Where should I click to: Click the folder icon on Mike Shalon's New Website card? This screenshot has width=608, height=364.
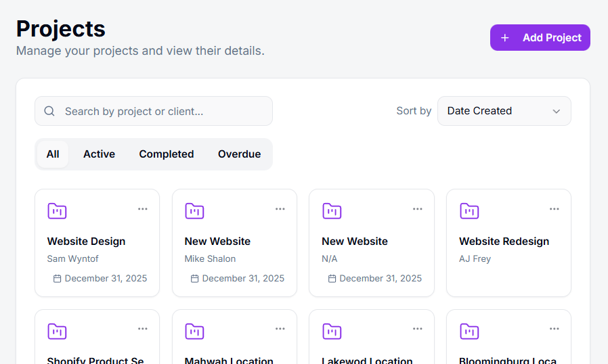tap(194, 211)
